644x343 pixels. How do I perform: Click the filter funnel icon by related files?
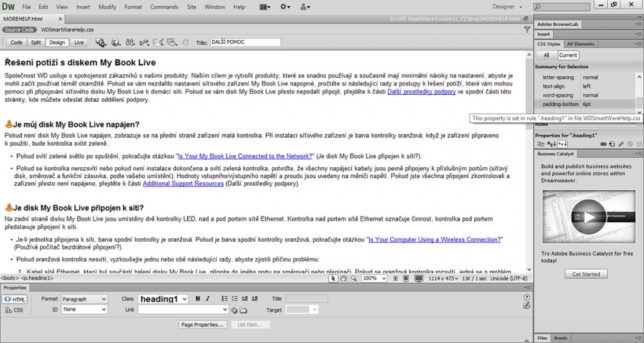point(527,30)
